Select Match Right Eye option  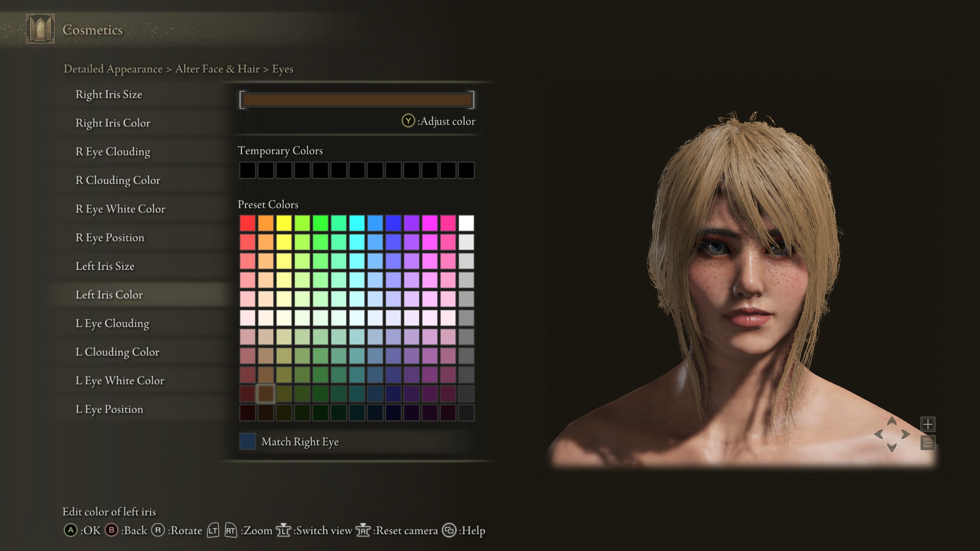click(300, 442)
